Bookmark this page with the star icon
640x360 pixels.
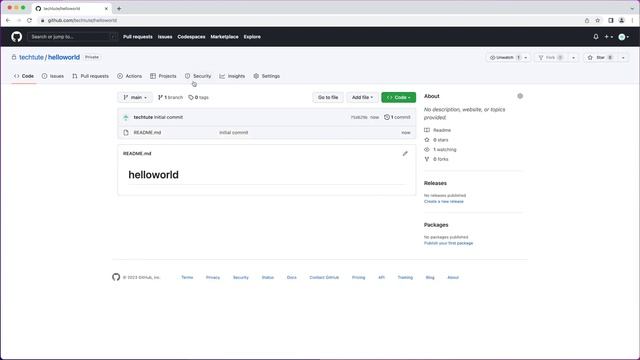coord(598,20)
